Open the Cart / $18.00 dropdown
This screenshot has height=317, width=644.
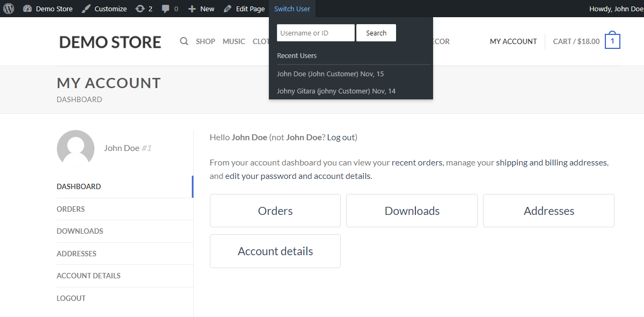click(x=576, y=41)
